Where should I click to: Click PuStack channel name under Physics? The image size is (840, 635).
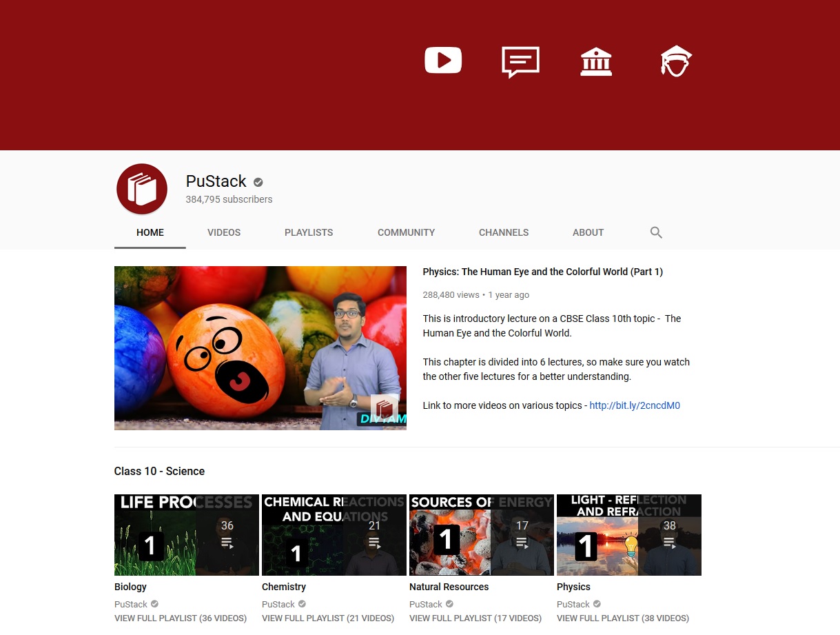573,604
